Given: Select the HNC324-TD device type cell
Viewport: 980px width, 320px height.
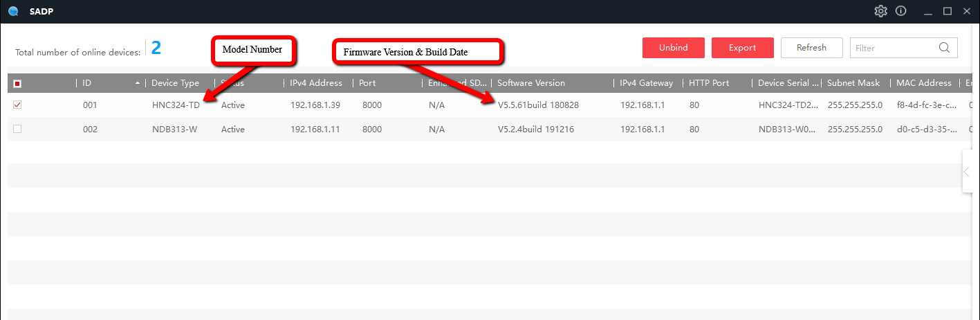Looking at the screenshot, I should click(x=176, y=105).
